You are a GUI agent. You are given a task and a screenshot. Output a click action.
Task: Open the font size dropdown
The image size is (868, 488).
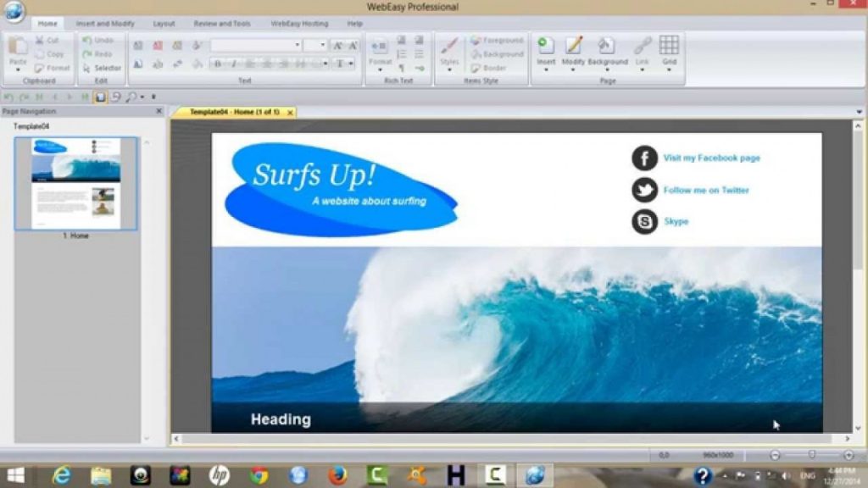(x=315, y=45)
